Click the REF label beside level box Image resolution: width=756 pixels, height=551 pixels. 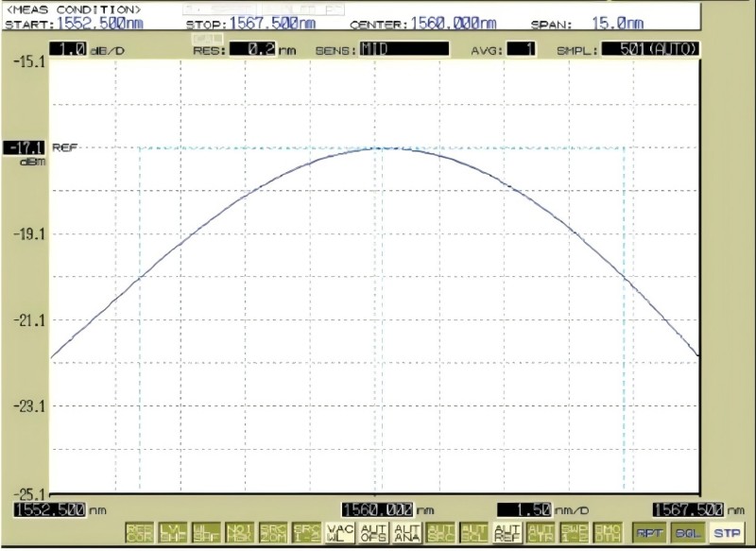point(64,147)
